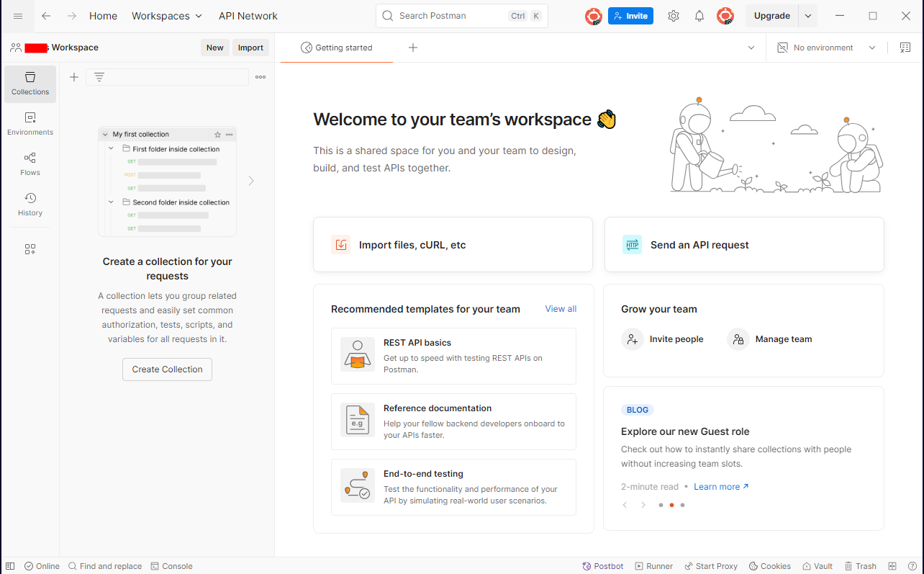Open Send an API request card

(x=744, y=245)
